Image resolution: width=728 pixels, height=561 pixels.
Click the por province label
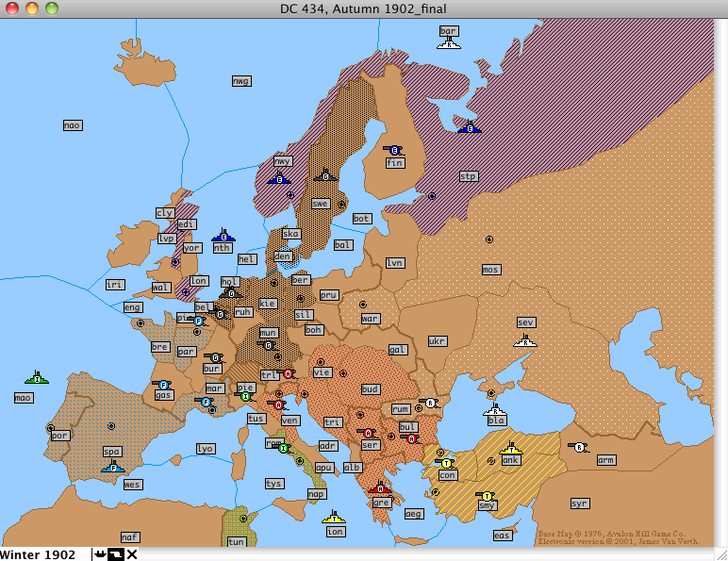point(60,436)
